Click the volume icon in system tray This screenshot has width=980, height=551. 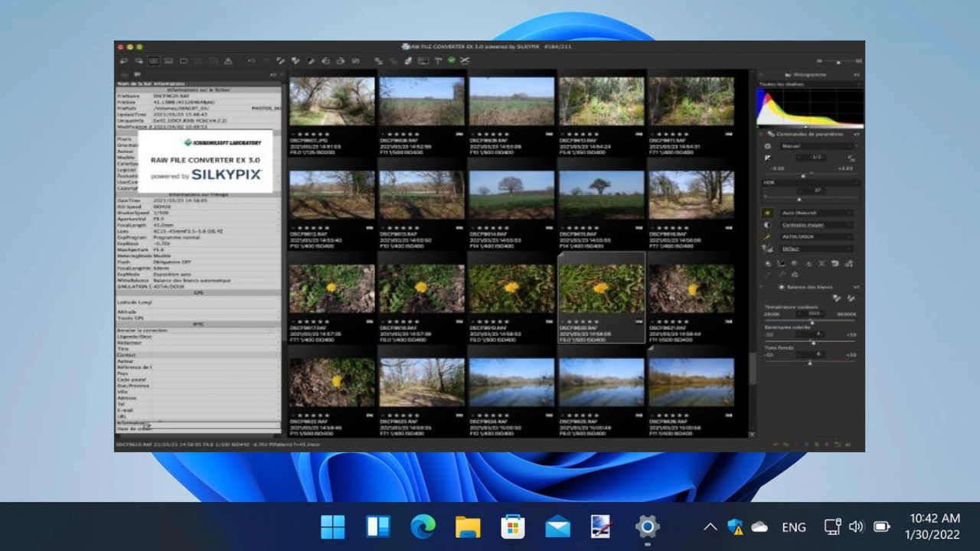click(x=856, y=527)
